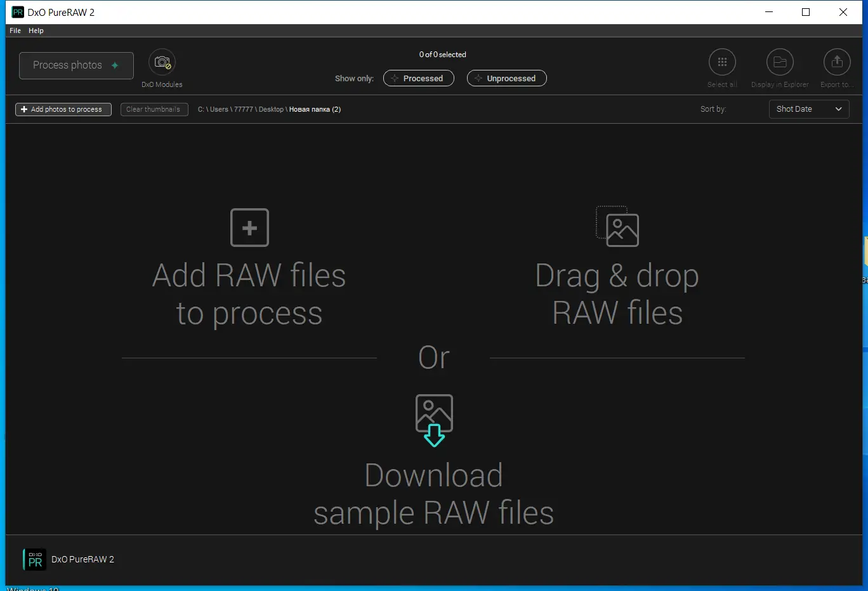This screenshot has height=591, width=868.
Task: Minimize the DxO PureRAW window
Action: coord(769,12)
